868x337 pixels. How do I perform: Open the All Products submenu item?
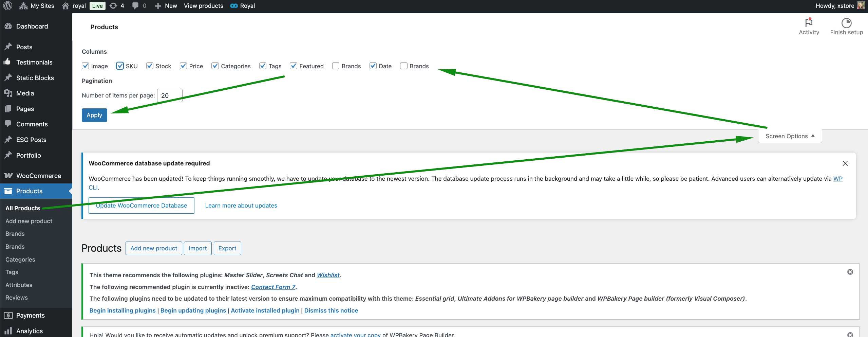[23, 208]
